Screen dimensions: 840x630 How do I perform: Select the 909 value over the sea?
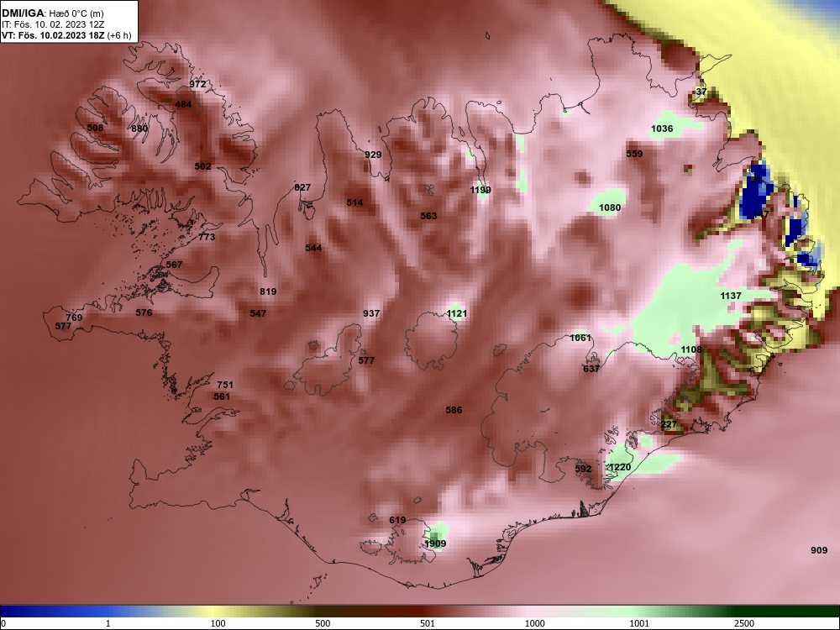(818, 551)
